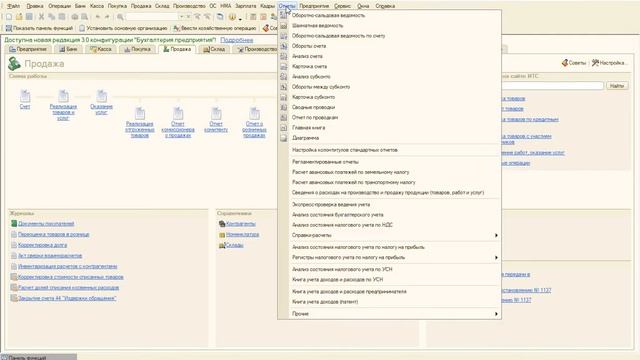
Task: Click the Главная книга menu icon
Action: click(284, 128)
